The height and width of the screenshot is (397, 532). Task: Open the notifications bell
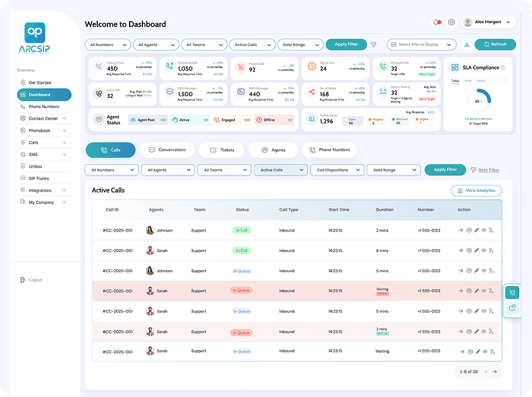(436, 22)
